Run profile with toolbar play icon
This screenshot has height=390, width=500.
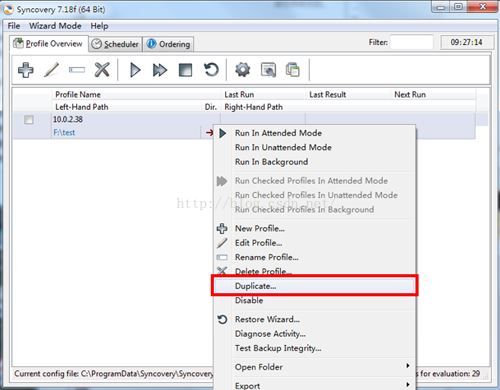click(x=135, y=70)
